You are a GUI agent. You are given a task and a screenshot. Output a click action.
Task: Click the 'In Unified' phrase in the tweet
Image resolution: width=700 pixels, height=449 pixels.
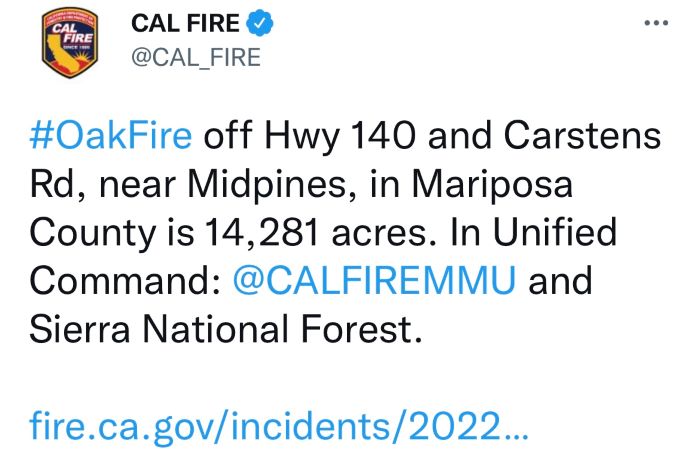coord(533,232)
